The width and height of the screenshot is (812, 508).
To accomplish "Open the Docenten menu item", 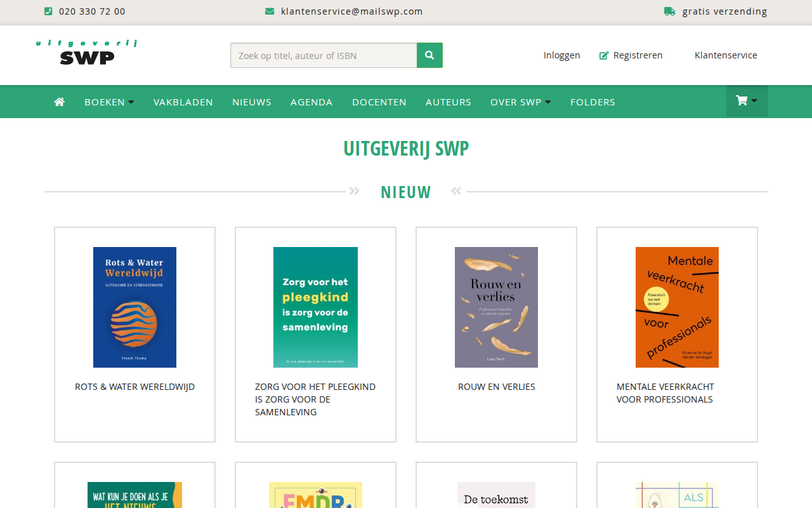I will click(379, 102).
